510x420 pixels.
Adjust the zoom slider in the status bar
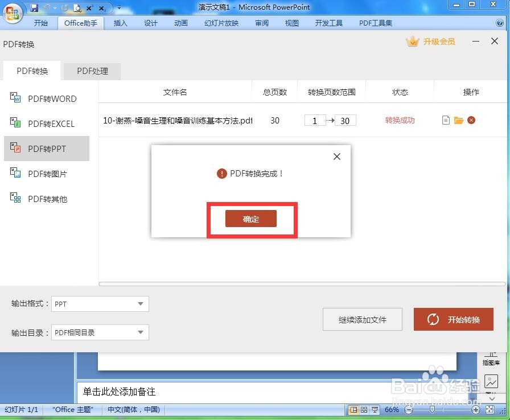point(433,410)
